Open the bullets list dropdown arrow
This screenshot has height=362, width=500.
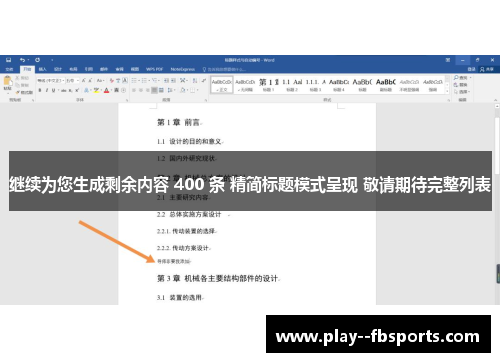point(138,81)
